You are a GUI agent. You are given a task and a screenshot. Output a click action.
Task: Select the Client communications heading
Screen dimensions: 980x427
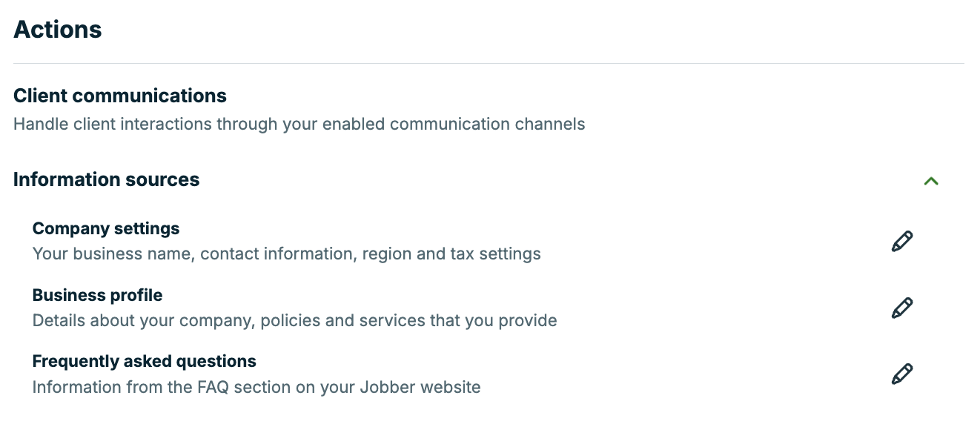pos(119,96)
